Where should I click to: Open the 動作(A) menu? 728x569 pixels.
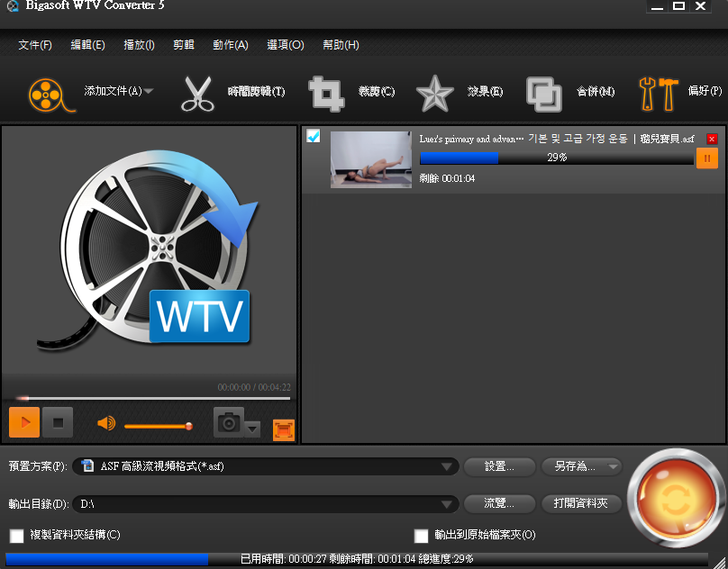[x=231, y=45]
